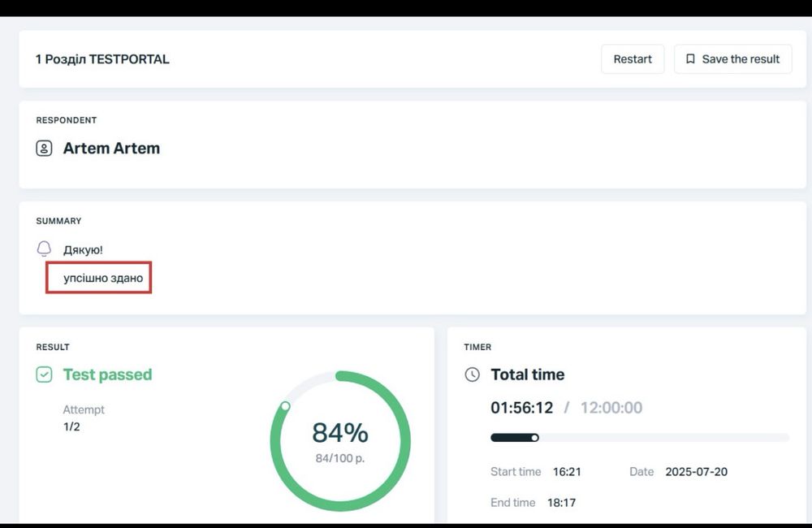Click the attempt count '1/2'

click(x=71, y=426)
